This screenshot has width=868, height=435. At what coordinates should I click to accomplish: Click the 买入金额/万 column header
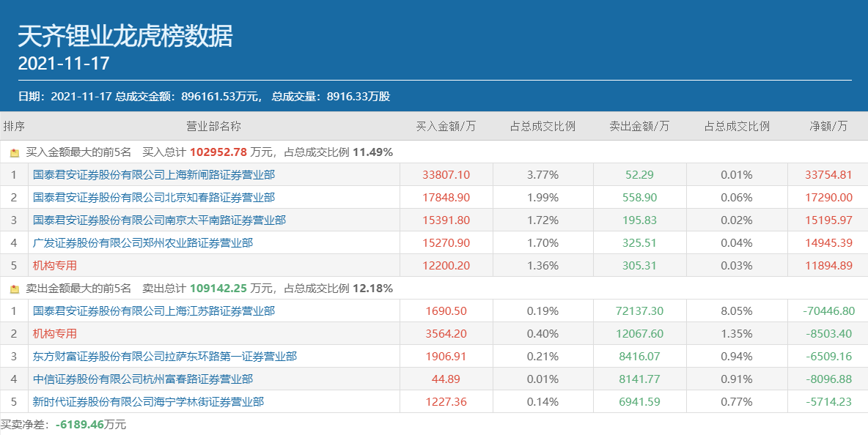pyautogui.click(x=446, y=126)
